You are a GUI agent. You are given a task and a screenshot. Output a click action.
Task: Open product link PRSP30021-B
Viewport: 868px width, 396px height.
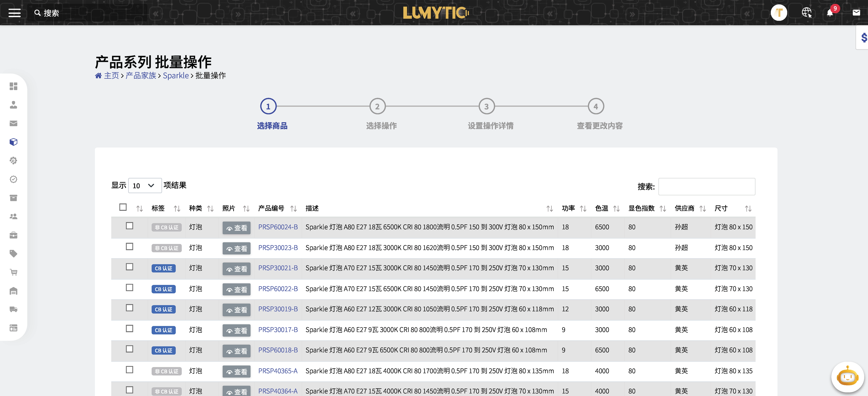click(x=278, y=268)
